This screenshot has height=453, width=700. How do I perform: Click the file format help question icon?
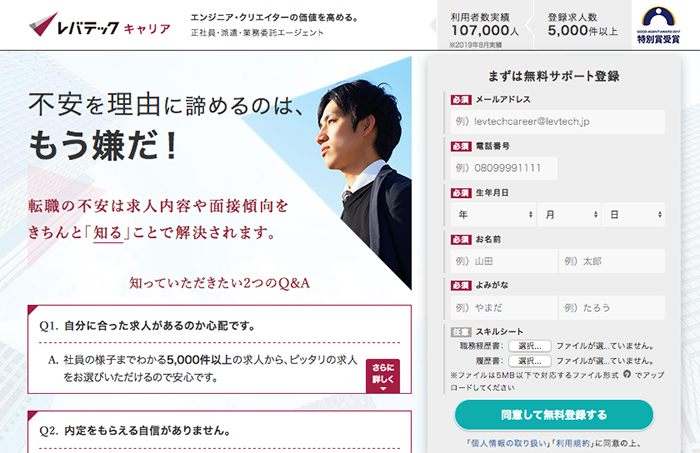click(x=627, y=374)
